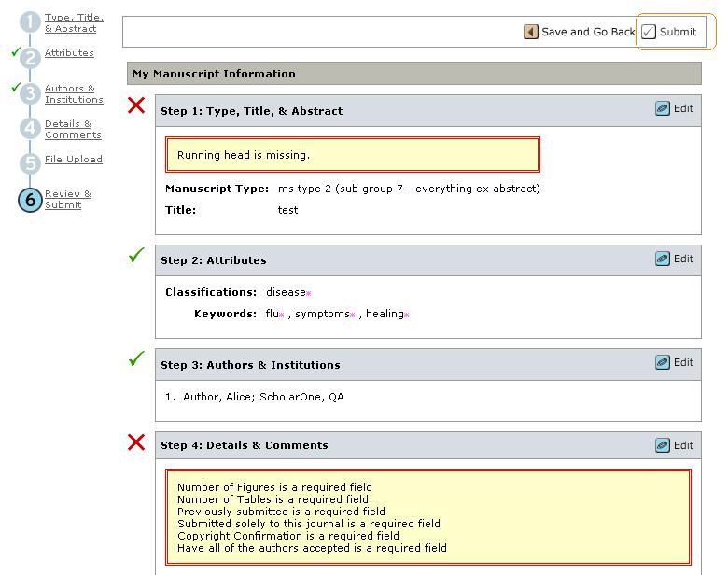Click step 1 circle in sidebar
The width and height of the screenshot is (728, 575).
30,23
